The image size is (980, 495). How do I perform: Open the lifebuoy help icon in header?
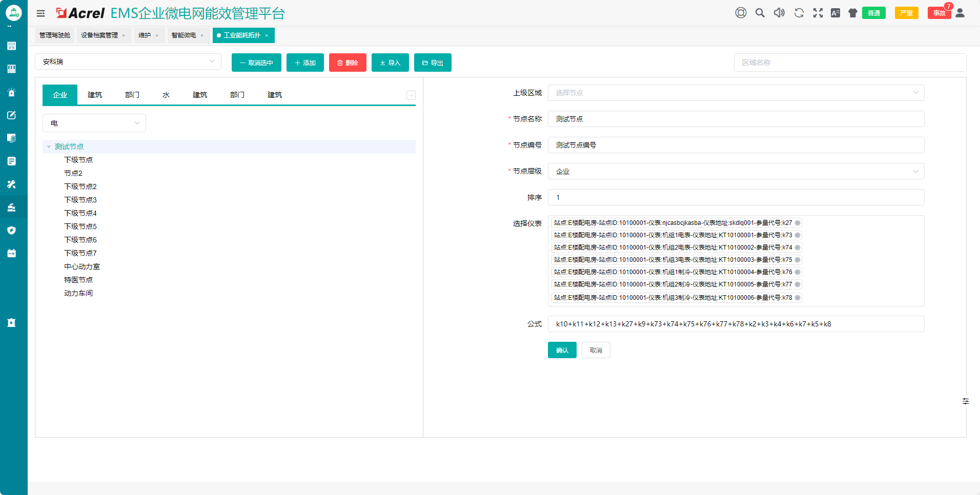point(741,13)
